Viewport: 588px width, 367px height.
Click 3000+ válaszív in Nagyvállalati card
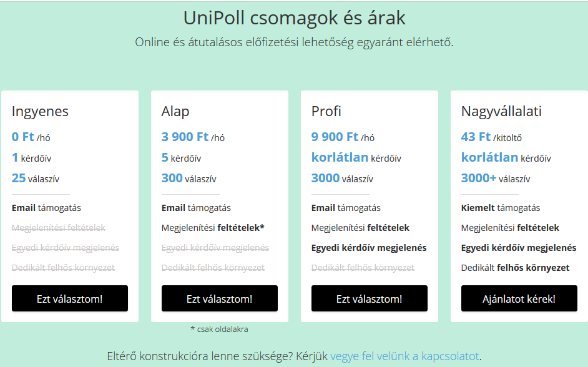click(496, 178)
